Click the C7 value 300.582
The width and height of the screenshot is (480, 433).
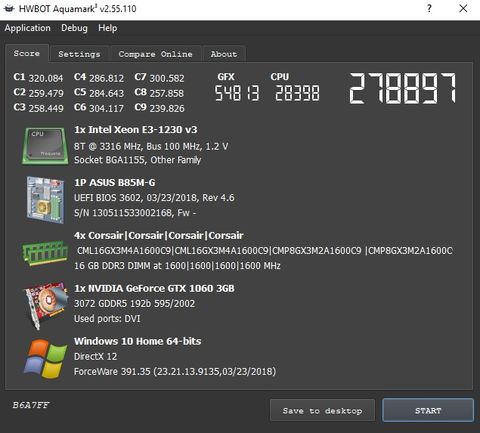coord(167,78)
